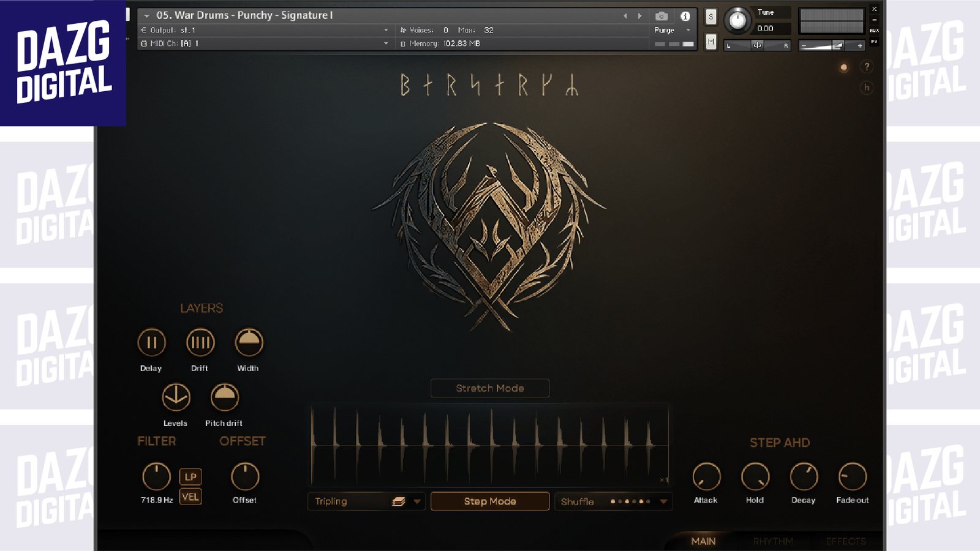Enable Stretch Mode
Screen dimensions: 980x551
click(x=490, y=388)
